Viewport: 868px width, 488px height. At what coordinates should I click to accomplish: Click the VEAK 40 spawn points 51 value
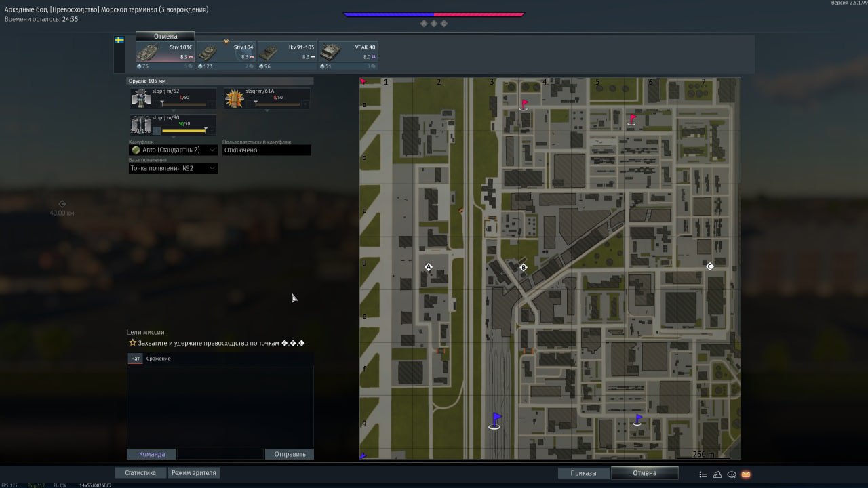[325, 66]
